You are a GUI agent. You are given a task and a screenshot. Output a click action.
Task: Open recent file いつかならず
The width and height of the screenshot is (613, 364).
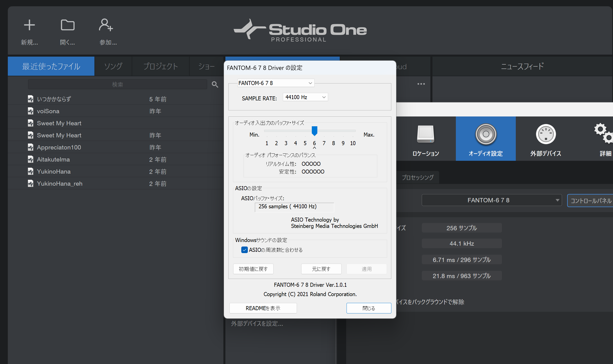click(116, 99)
